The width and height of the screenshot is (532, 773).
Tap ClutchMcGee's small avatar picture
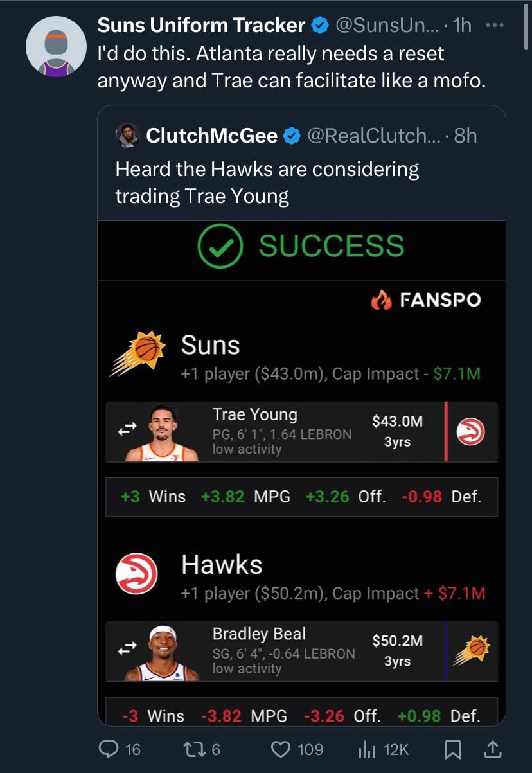tap(127, 135)
